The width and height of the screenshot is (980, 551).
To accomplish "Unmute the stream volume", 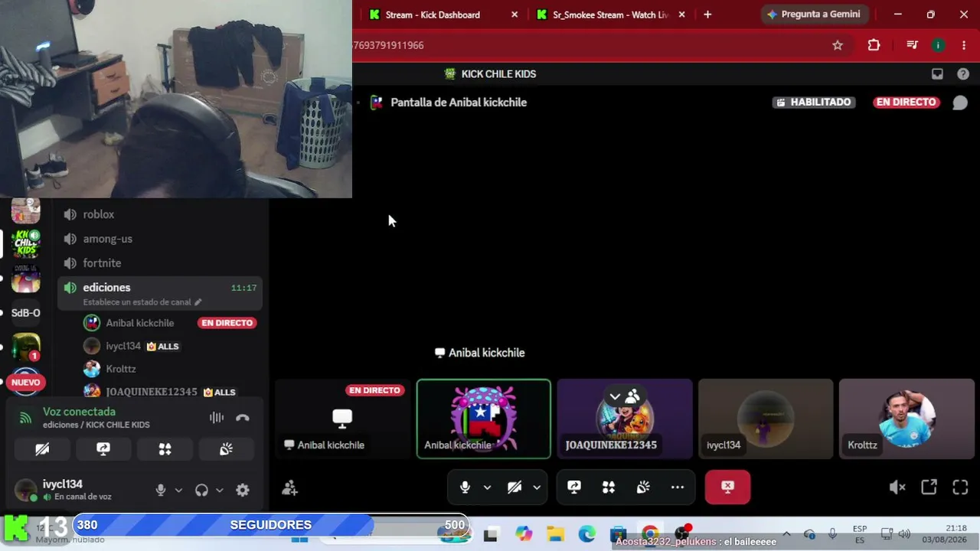I will coord(897,487).
